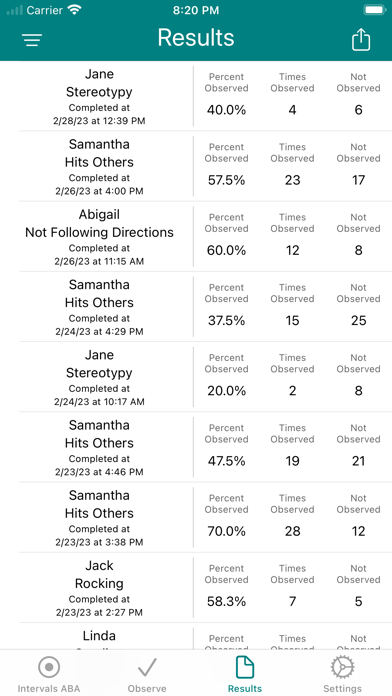Tap the 57.5% percent observed value
The image size is (392, 696).
[x=226, y=180]
